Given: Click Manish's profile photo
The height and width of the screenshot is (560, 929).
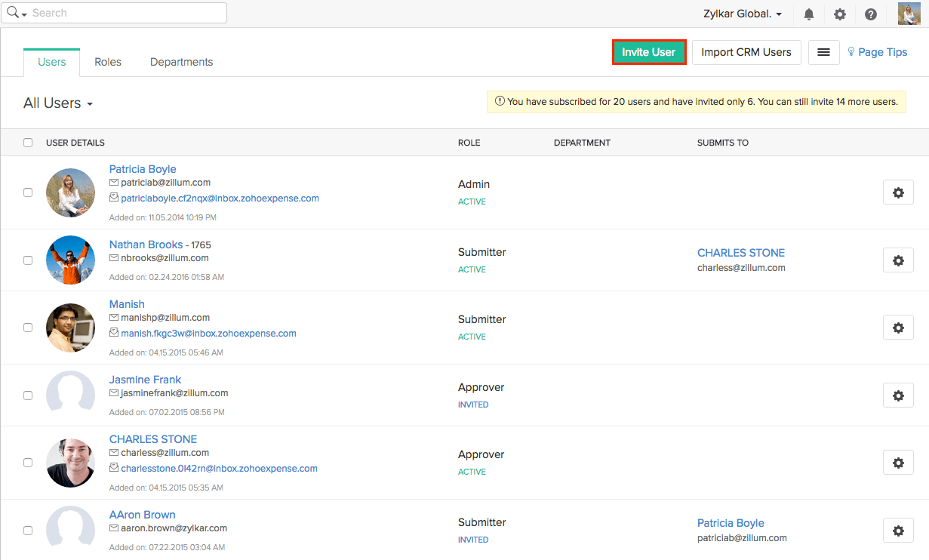Looking at the screenshot, I should [x=70, y=328].
